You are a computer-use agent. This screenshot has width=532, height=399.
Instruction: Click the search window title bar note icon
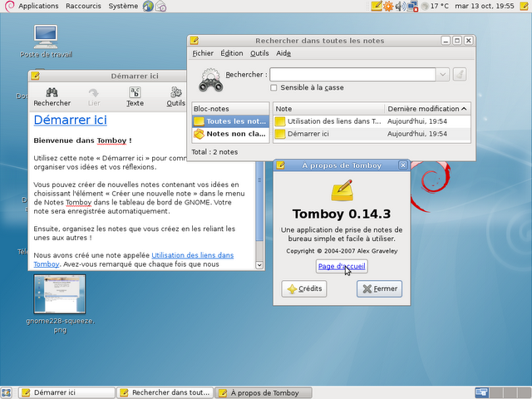pos(194,41)
